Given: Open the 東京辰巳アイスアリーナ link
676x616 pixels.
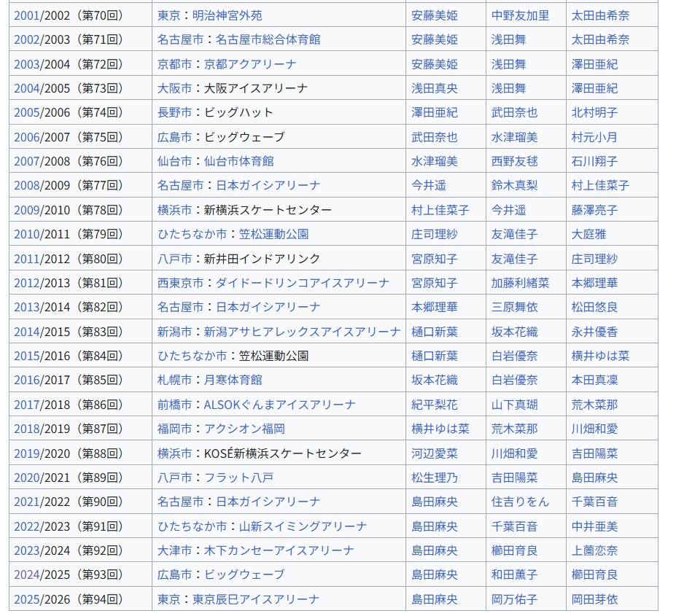Looking at the screenshot, I should pyautogui.click(x=256, y=599).
